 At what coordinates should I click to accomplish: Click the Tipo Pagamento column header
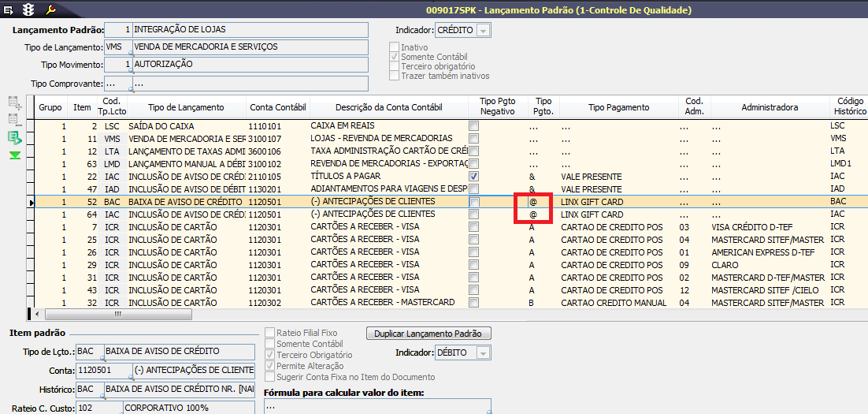coord(619,107)
